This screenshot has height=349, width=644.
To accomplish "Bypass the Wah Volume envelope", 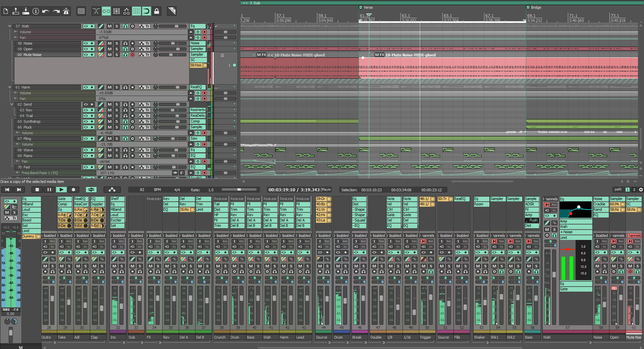I will (198, 32).
